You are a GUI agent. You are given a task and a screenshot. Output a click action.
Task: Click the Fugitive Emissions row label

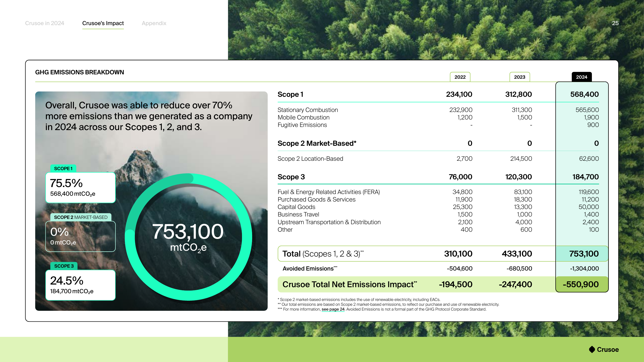point(302,125)
